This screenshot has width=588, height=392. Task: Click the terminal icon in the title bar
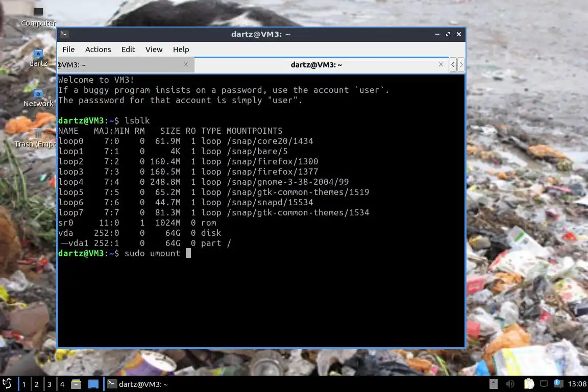(x=64, y=34)
